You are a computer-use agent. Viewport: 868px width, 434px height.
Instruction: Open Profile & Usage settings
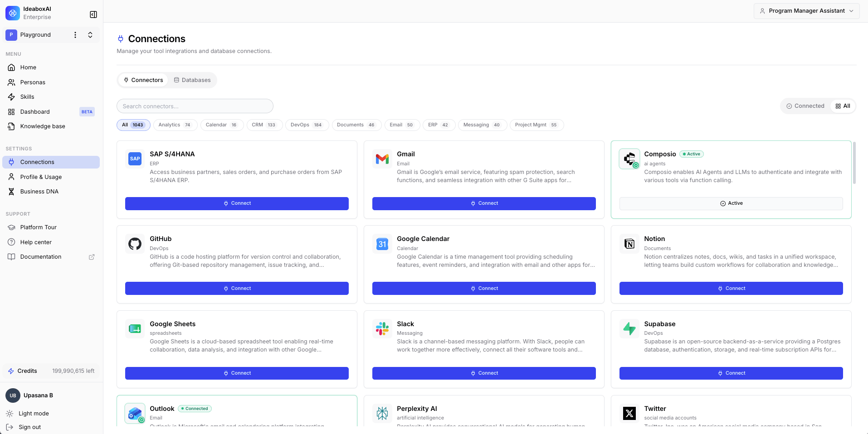(x=51, y=177)
